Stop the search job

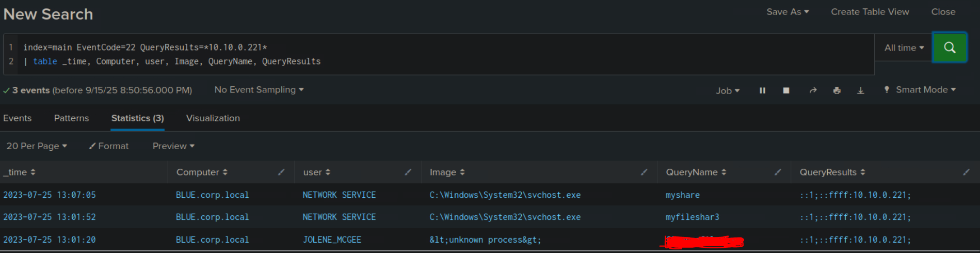coord(786,90)
